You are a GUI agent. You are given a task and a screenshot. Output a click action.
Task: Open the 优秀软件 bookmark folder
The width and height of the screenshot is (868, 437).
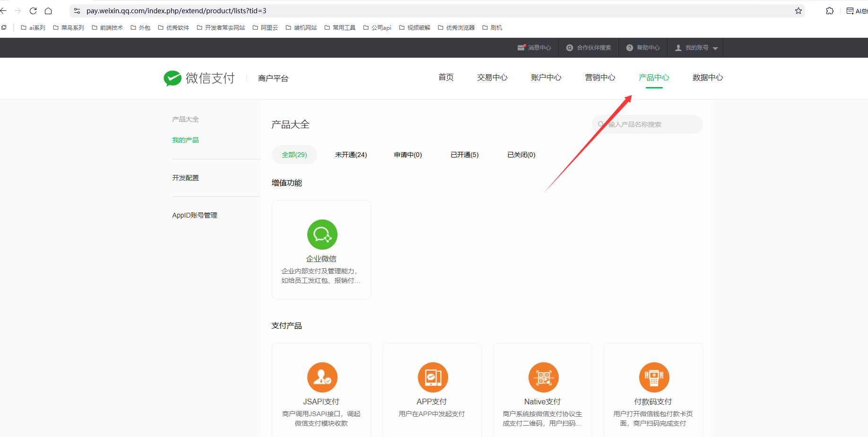coord(174,28)
